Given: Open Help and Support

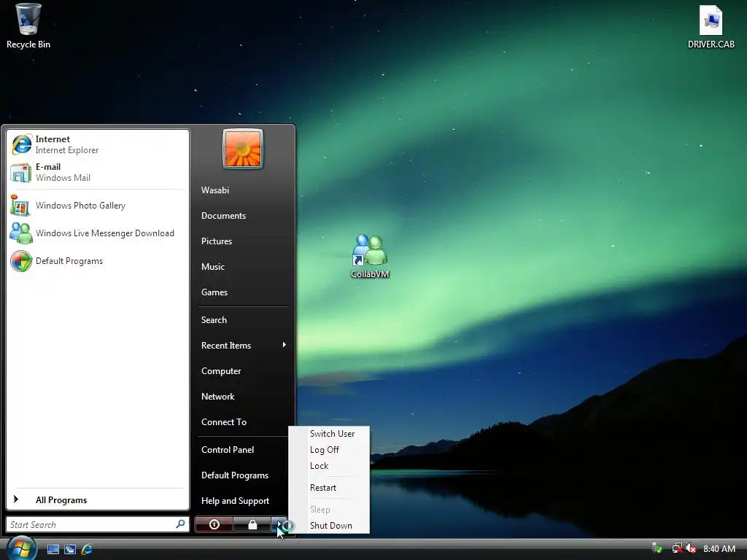Looking at the screenshot, I should tap(235, 501).
